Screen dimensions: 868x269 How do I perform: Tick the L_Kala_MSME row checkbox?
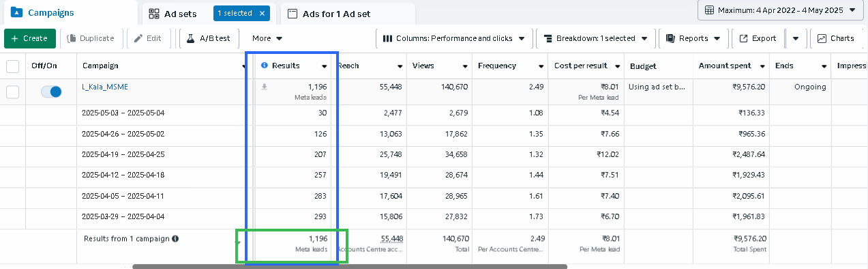click(x=12, y=91)
